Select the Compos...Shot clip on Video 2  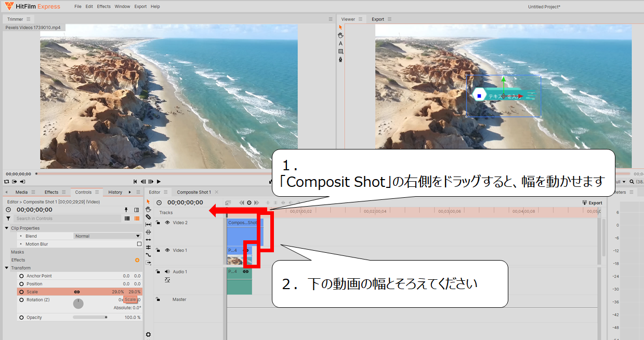245,232
